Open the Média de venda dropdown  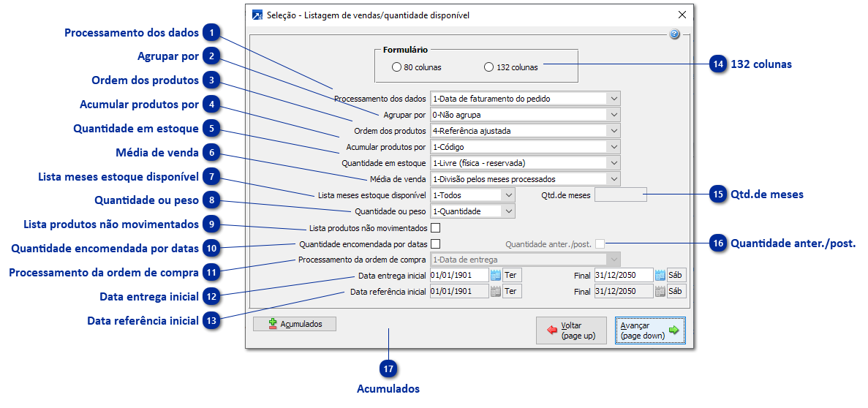(x=614, y=179)
